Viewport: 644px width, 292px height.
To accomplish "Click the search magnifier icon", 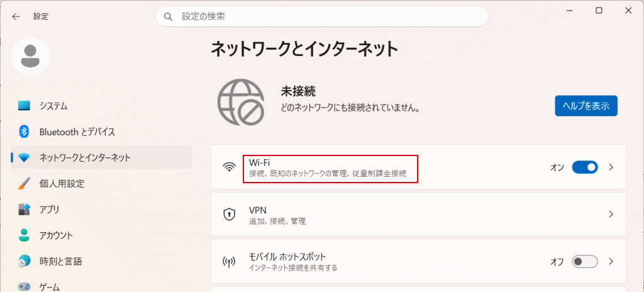I will [x=168, y=16].
